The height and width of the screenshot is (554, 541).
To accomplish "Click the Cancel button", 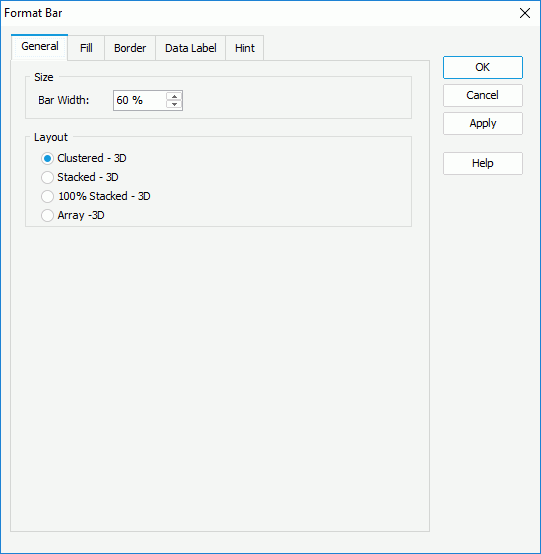I will click(483, 95).
